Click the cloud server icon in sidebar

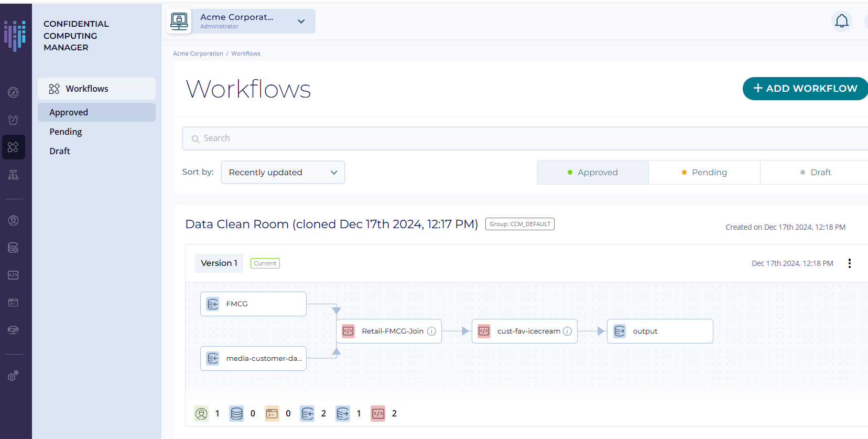[13, 330]
